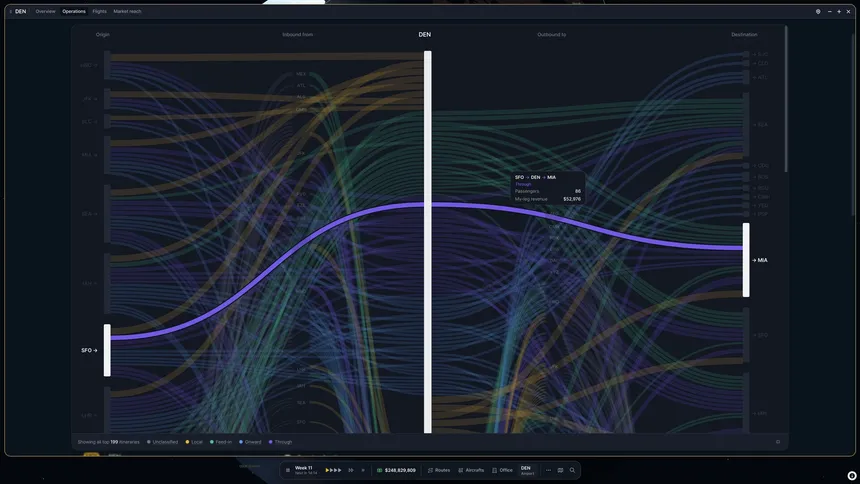Open the Office panel
The width and height of the screenshot is (860, 484).
[x=502, y=470]
